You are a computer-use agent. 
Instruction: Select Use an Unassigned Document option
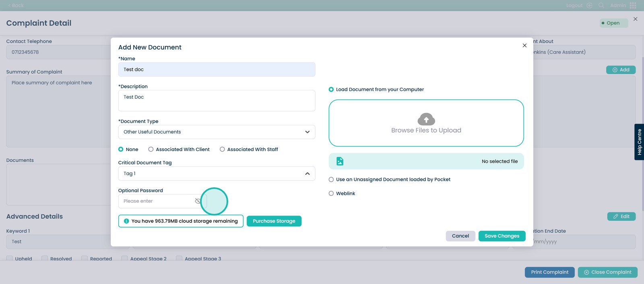click(x=331, y=180)
